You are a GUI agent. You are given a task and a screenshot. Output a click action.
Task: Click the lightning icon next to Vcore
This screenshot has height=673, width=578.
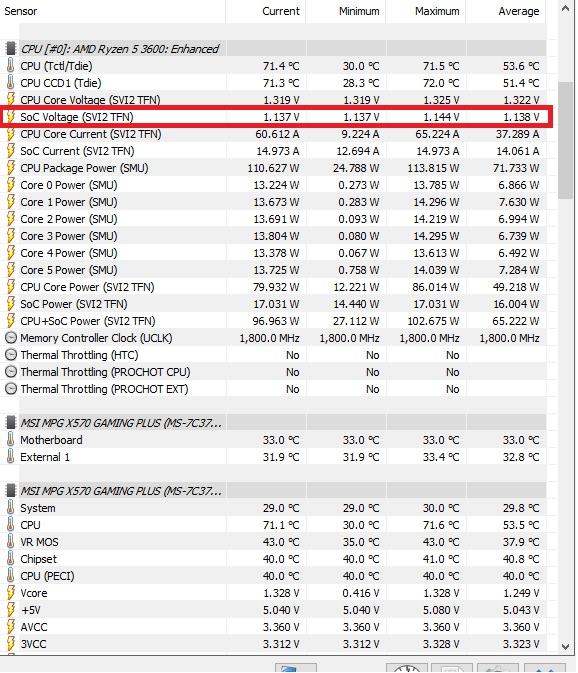coord(11,593)
